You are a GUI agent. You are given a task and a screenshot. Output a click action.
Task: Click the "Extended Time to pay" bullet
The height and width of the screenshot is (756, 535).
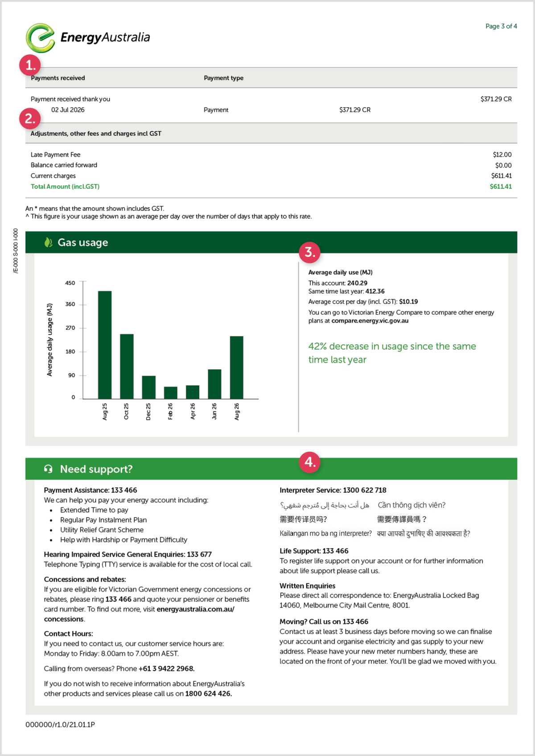(x=94, y=510)
